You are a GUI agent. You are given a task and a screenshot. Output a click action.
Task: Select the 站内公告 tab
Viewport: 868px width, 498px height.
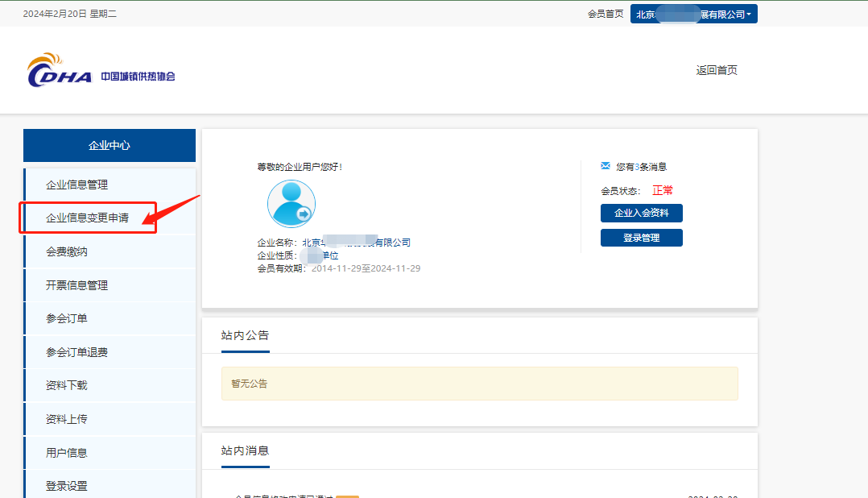pos(246,336)
